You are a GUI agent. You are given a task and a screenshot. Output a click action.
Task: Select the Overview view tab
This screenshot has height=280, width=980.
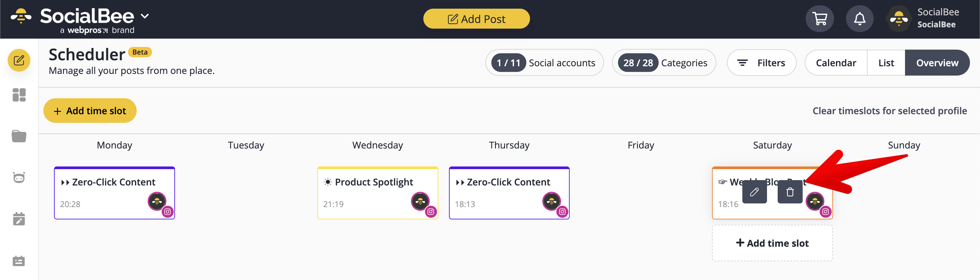[937, 63]
